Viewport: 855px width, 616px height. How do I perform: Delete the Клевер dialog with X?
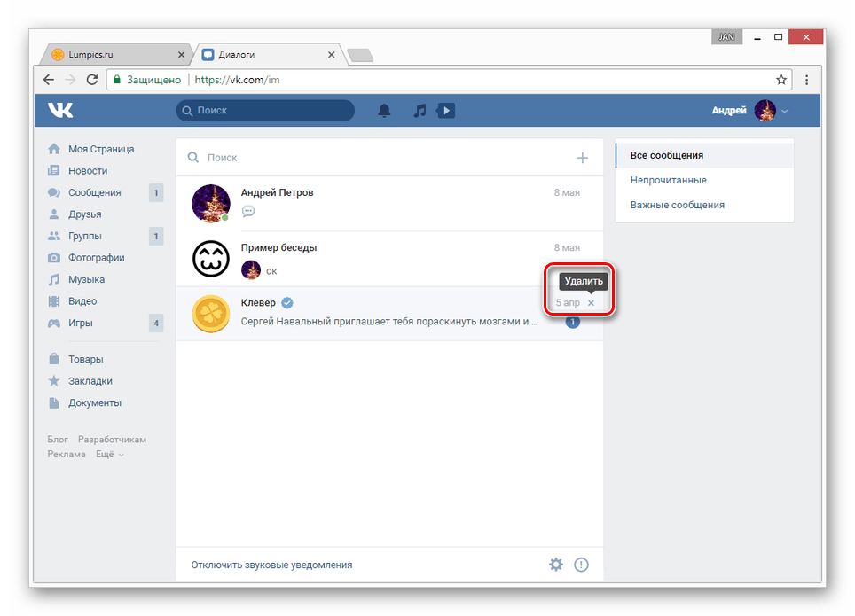point(592,303)
